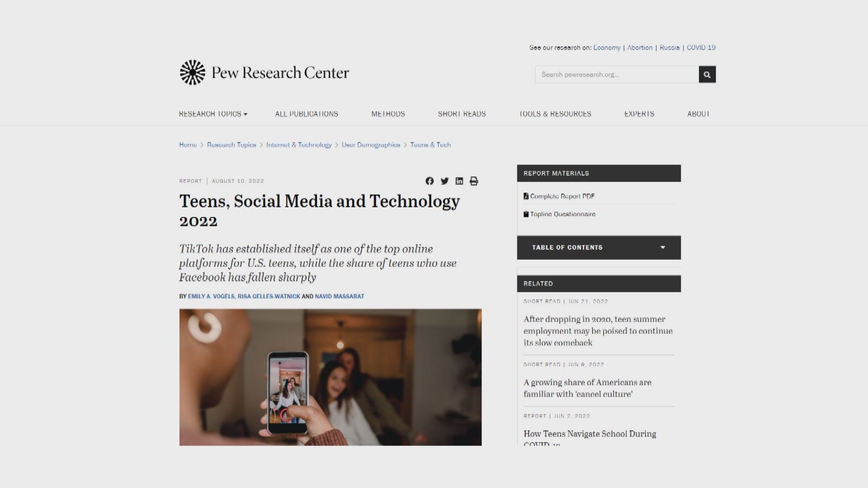
Task: Open the Methods menu item
Action: [x=388, y=114]
